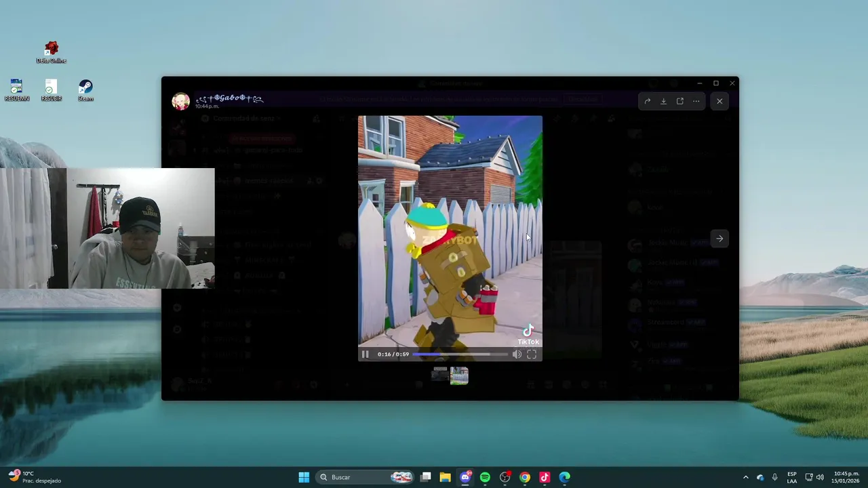This screenshot has height=488, width=868.
Task: Download the video file
Action: 663,102
